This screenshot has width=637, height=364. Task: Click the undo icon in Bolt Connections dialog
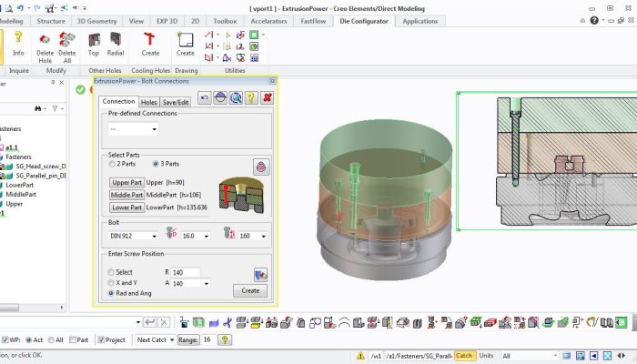(205, 97)
